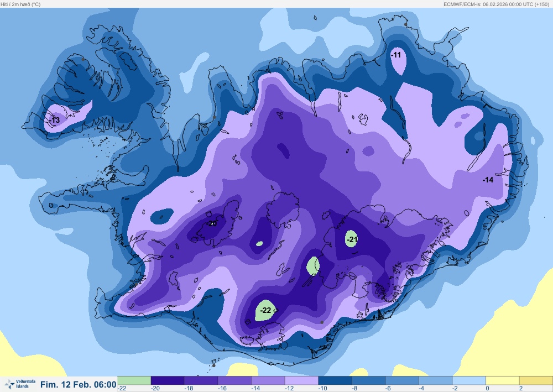
Task: Click the -22 label on the southern green patch
Action: tap(265, 310)
